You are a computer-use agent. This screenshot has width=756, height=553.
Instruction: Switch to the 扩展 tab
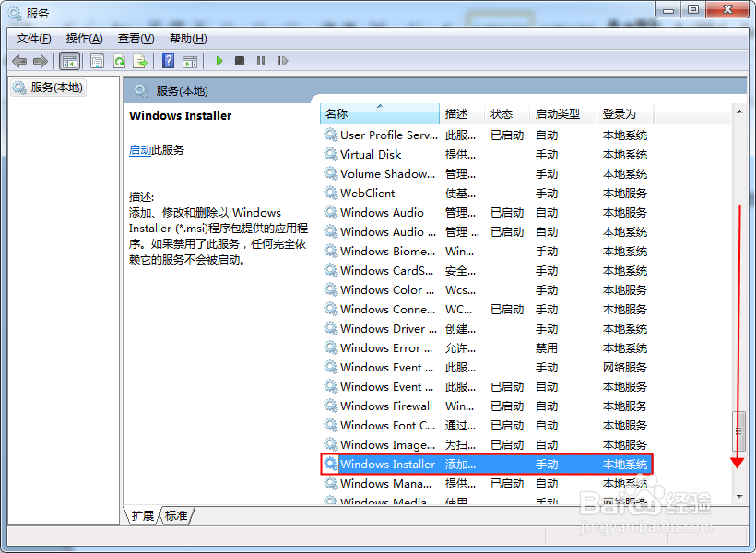click(x=143, y=516)
